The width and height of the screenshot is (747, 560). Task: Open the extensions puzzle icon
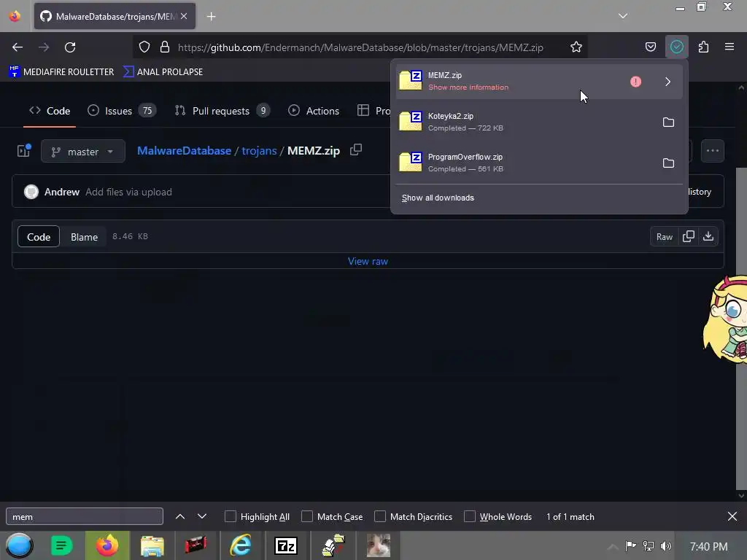(703, 47)
